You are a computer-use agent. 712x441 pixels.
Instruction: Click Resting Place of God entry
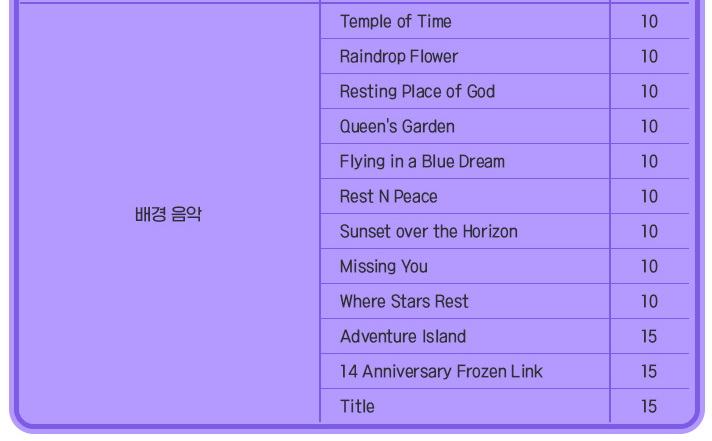(x=417, y=91)
